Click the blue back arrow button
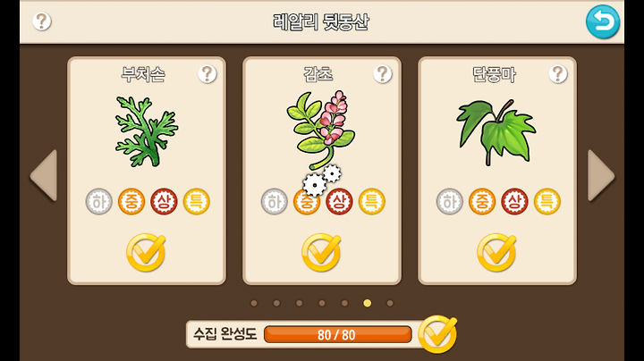Viewport: 644px width, 361px height. pos(603,21)
